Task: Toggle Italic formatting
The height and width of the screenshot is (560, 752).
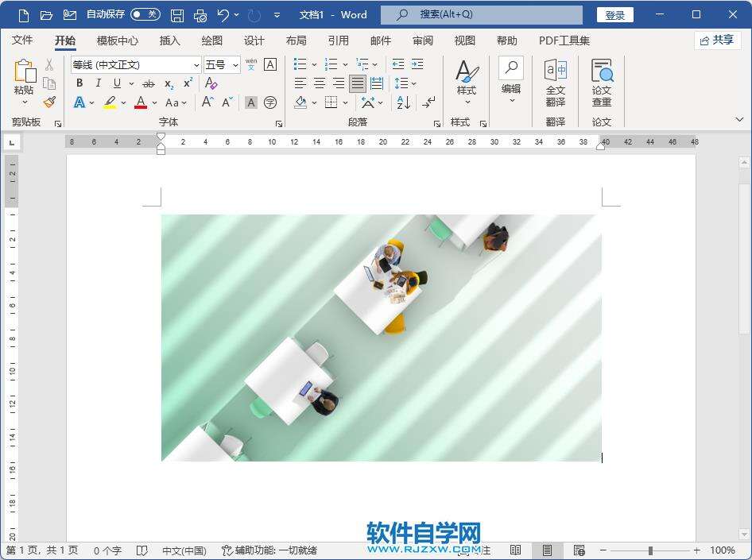Action: click(99, 83)
